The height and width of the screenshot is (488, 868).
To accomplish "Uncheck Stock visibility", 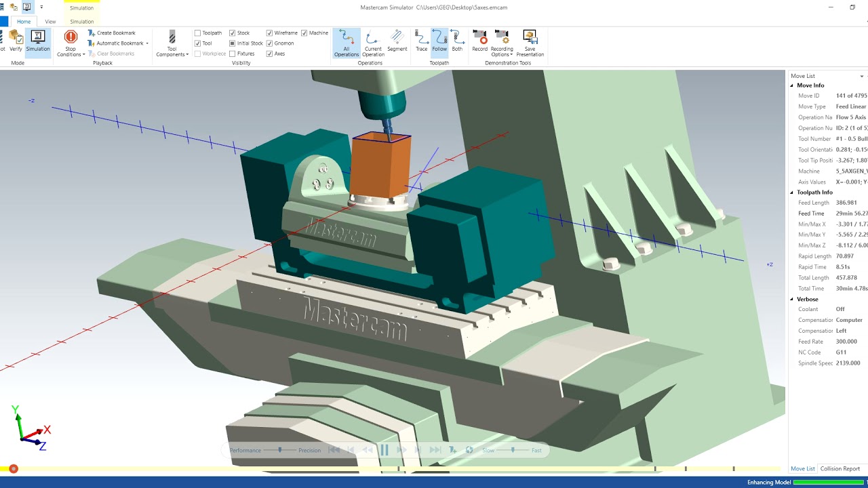I will (233, 33).
